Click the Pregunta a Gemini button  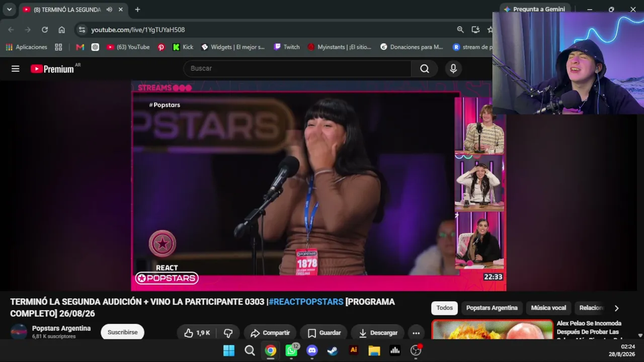click(534, 10)
